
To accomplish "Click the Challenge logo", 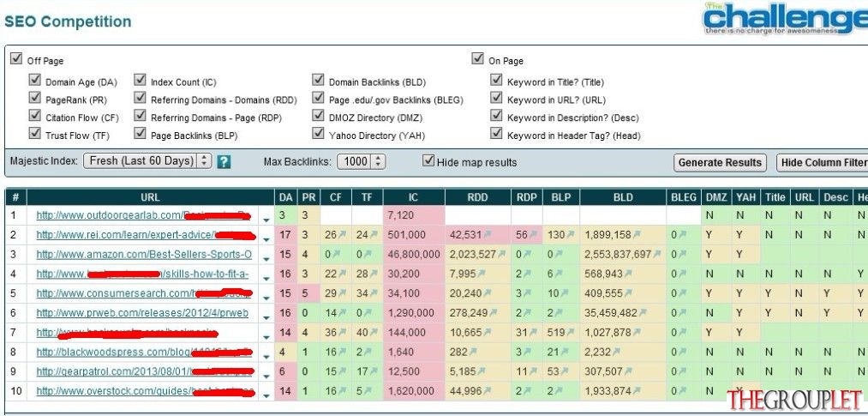I will click(786, 19).
